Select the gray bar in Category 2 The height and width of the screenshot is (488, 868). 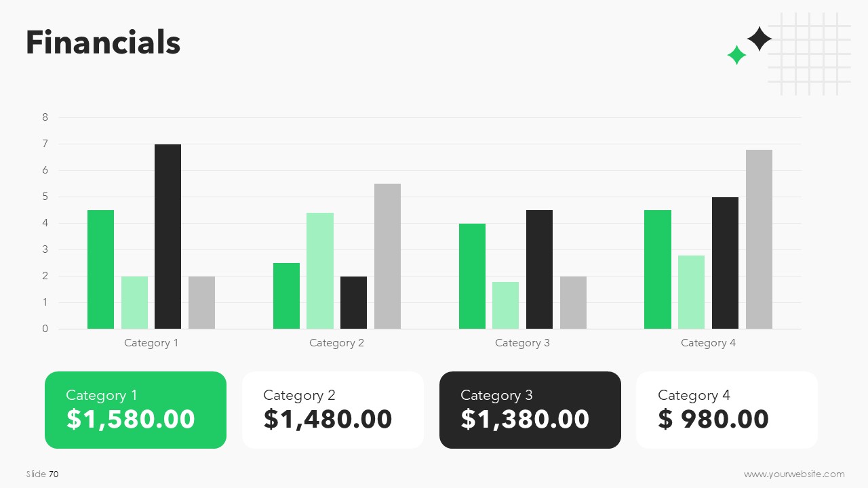(x=387, y=256)
